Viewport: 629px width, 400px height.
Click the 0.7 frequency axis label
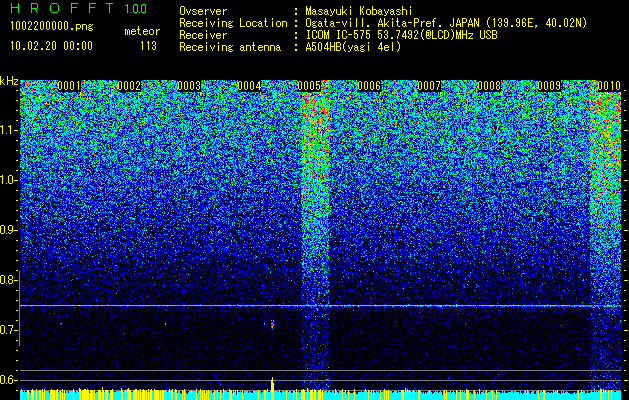point(8,330)
